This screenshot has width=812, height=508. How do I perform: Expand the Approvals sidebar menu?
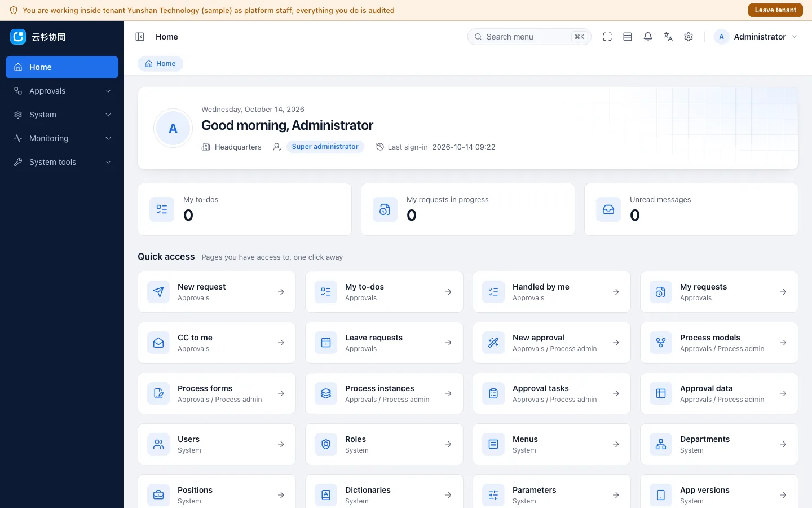(x=62, y=91)
